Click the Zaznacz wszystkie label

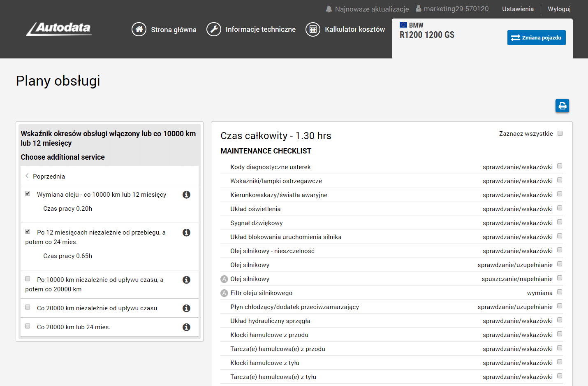pos(526,134)
